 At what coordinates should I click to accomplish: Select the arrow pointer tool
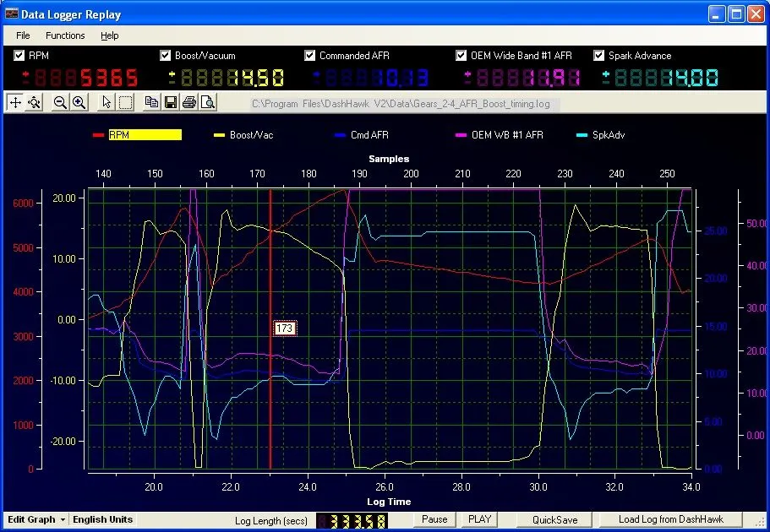tap(106, 102)
